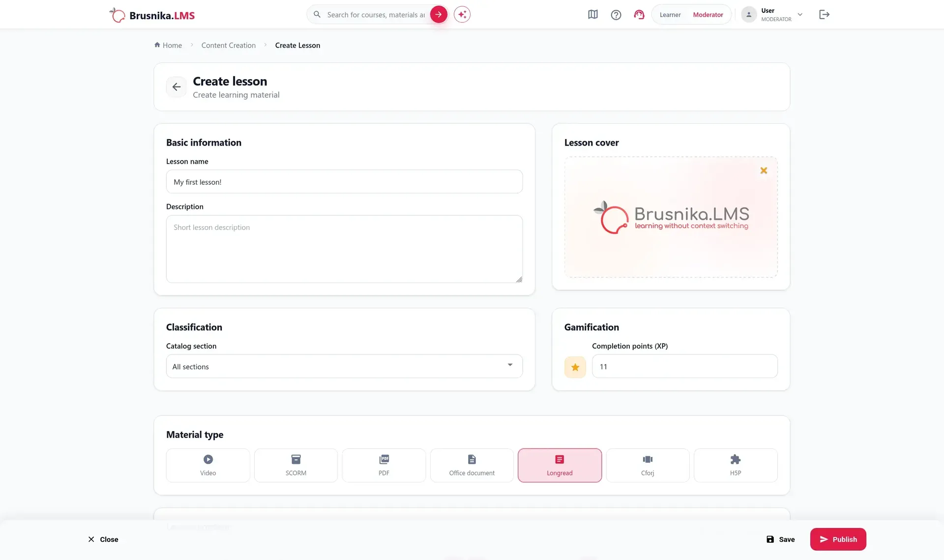Screen dimensions: 944x560
Task: Select the PDF material type
Action: (x=384, y=465)
